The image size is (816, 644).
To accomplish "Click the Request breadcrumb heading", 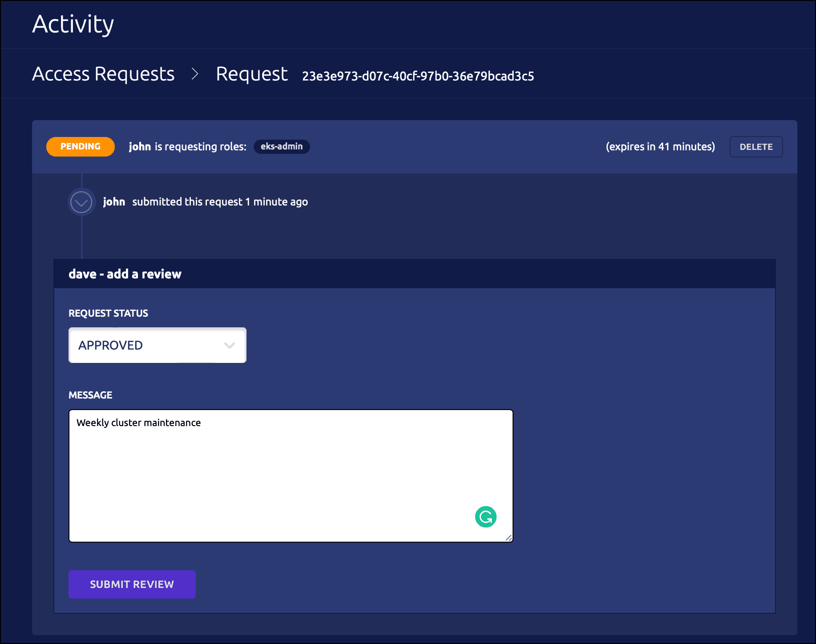I will (252, 74).
